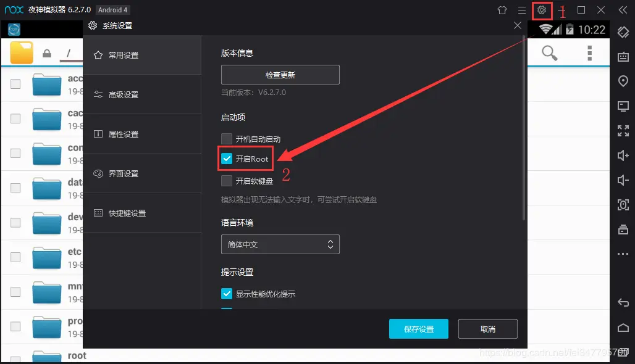Click the 检查更新 update button

coord(280,74)
